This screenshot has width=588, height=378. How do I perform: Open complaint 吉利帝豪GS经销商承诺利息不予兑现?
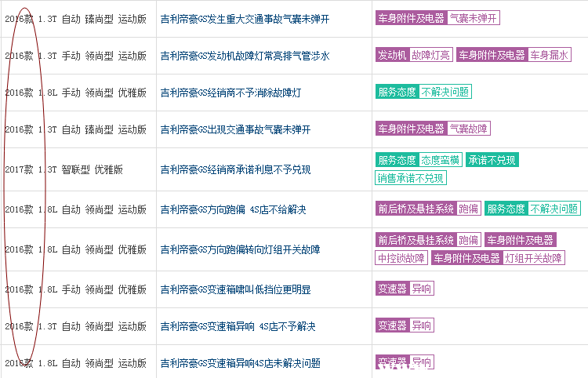[x=235, y=169]
